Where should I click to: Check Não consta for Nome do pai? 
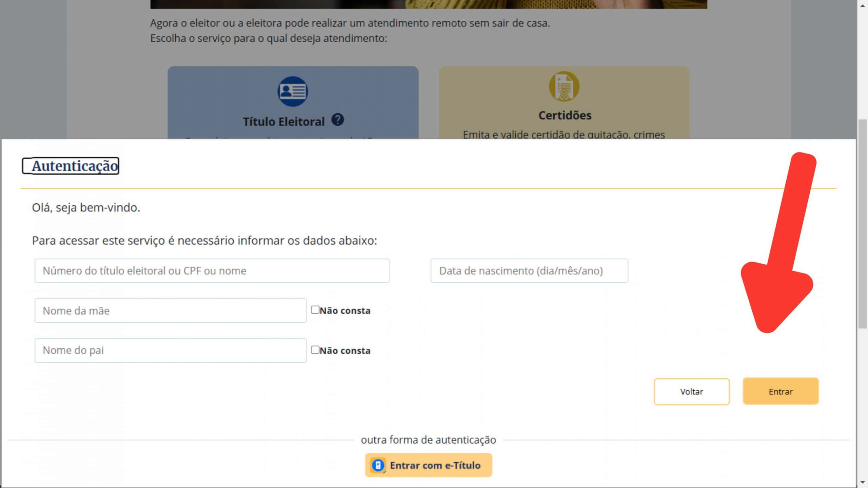coord(315,350)
